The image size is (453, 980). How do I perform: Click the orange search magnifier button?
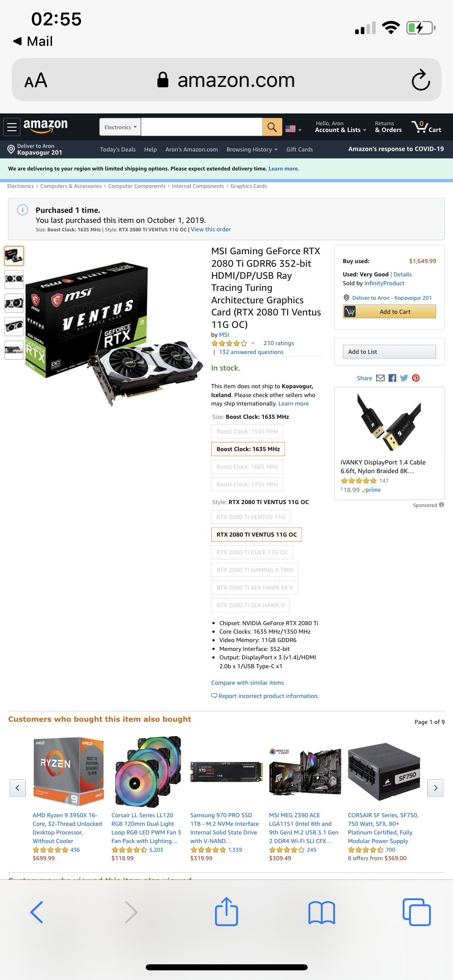(272, 127)
